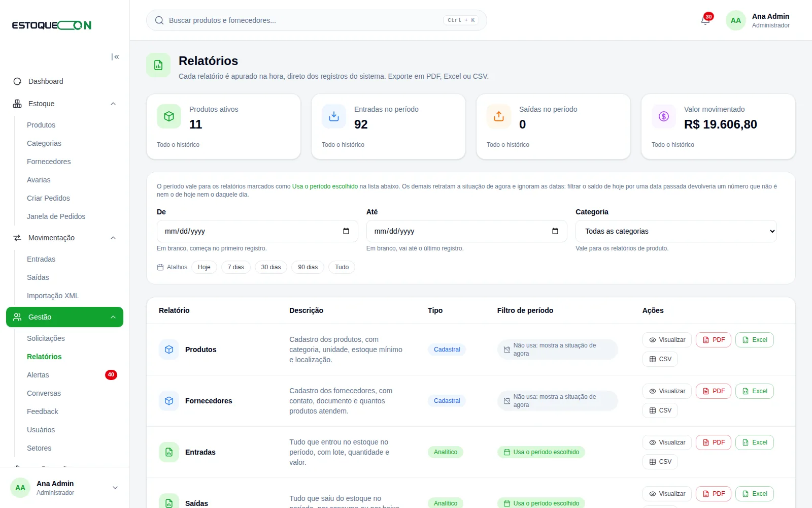The width and height of the screenshot is (812, 508).
Task: Click the Entradas report row icon
Action: (x=169, y=452)
